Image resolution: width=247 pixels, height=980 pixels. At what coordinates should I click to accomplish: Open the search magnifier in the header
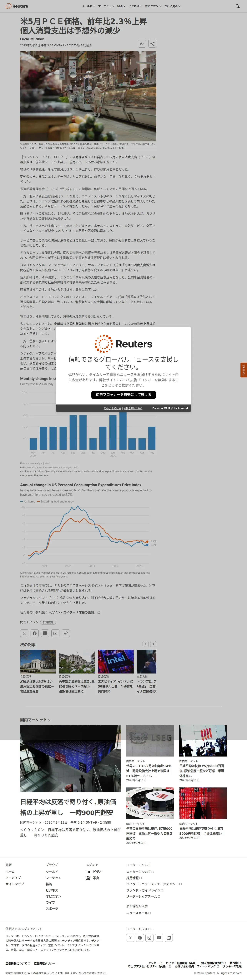[238, 6]
